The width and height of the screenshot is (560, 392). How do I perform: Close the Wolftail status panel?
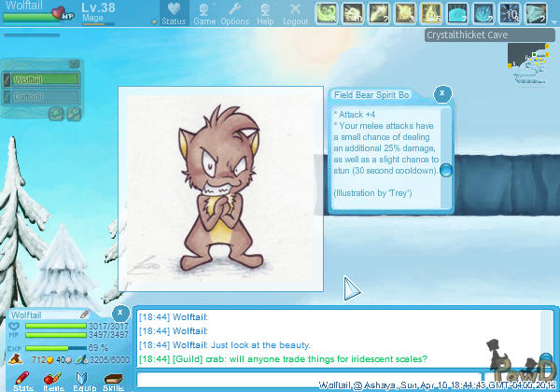click(x=119, y=312)
